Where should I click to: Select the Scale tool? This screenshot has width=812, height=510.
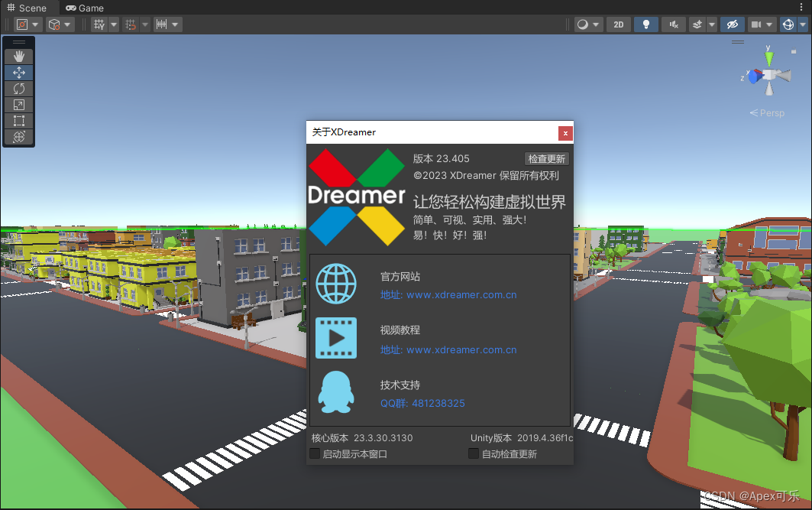[x=18, y=105]
